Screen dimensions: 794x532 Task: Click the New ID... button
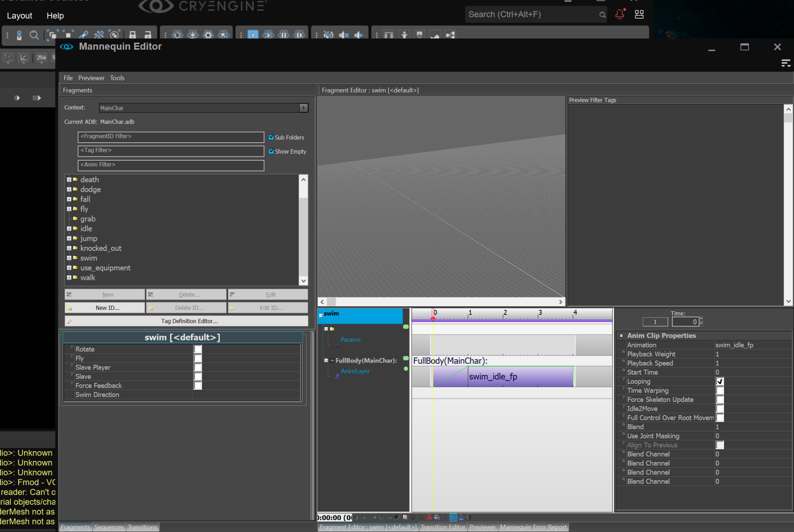coord(107,308)
